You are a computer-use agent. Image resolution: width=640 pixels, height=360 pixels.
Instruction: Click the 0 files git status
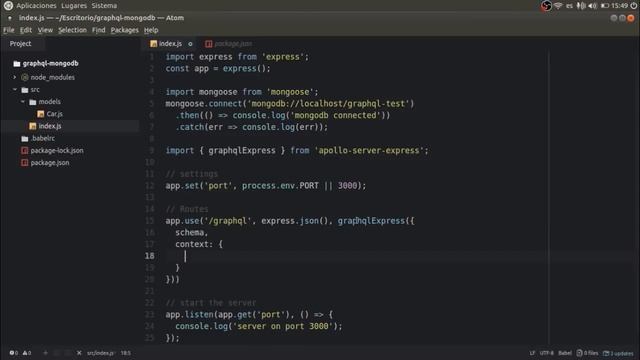(x=587, y=353)
